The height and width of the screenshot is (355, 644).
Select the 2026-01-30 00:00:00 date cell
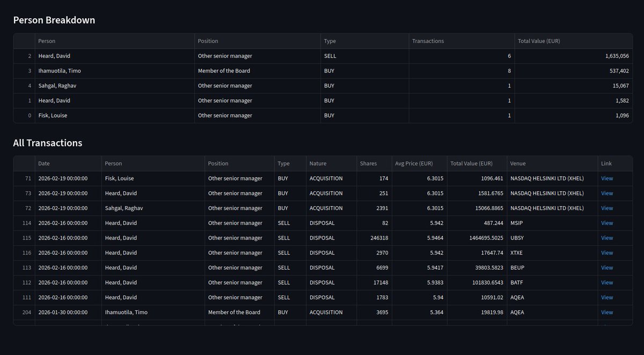(x=68, y=313)
